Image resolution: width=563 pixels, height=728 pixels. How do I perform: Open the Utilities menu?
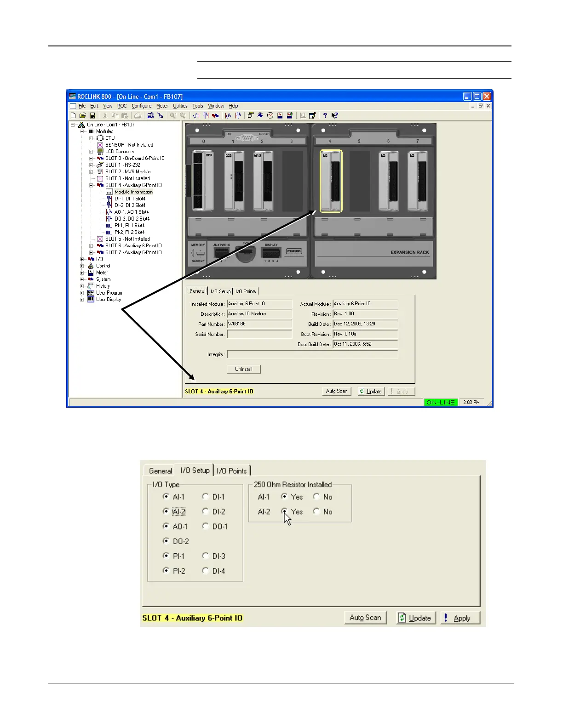(180, 106)
